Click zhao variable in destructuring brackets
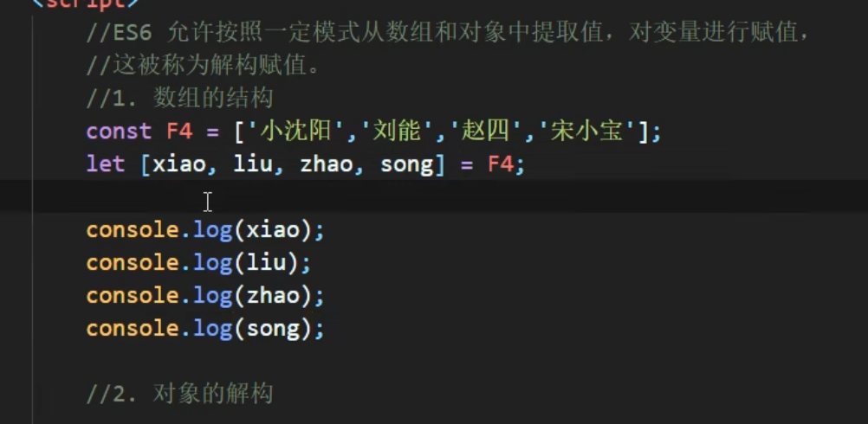868x424 pixels. [x=327, y=164]
